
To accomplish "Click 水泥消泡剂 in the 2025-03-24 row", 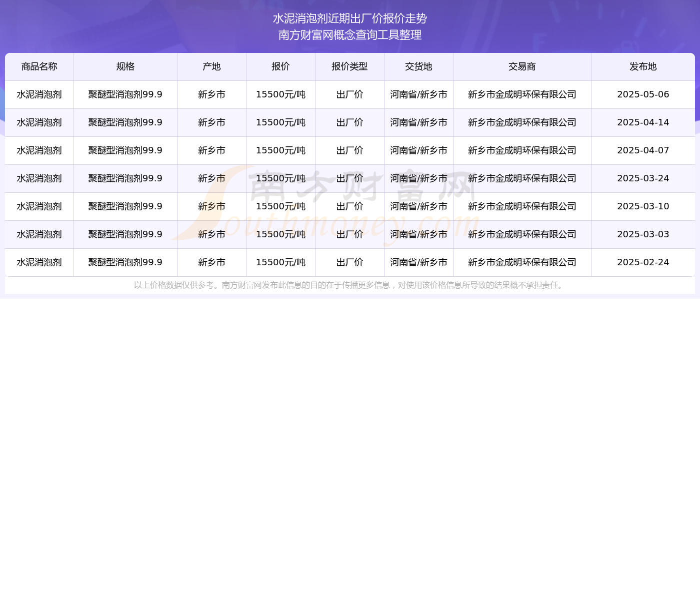I will [39, 178].
